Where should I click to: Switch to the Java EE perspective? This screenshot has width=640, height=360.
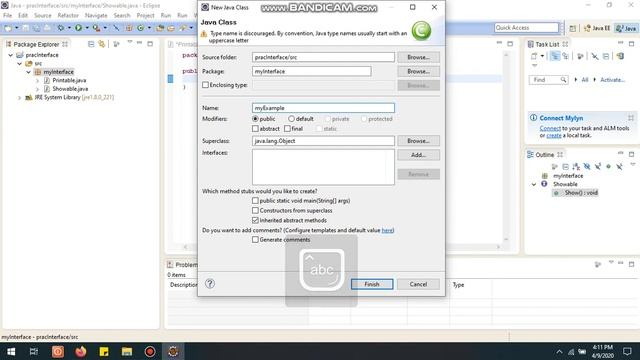pyautogui.click(x=597, y=28)
